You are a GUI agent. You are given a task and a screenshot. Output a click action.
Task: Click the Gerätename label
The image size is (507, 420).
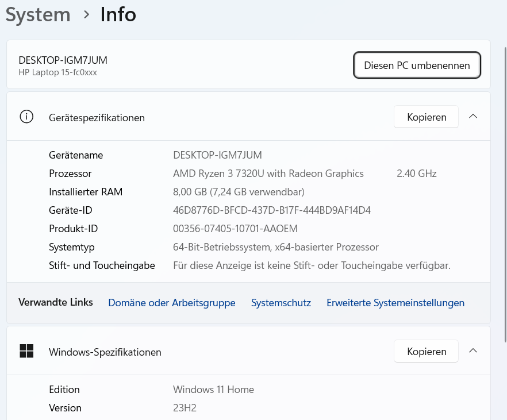click(x=76, y=155)
